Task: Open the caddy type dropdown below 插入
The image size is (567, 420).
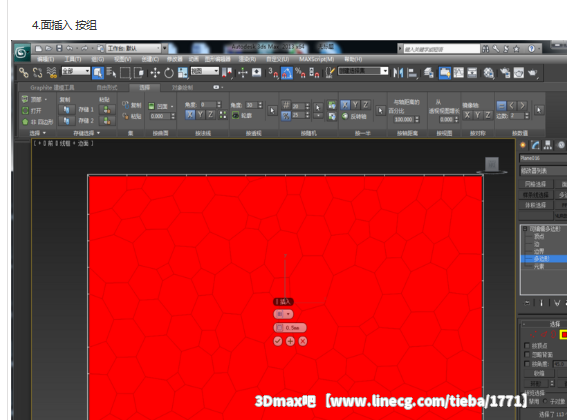Action: 284,314
